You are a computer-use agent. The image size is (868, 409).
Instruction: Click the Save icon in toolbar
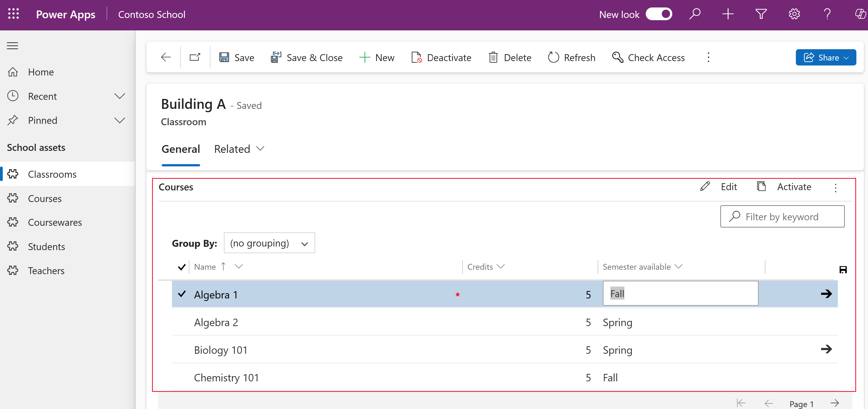pos(224,57)
